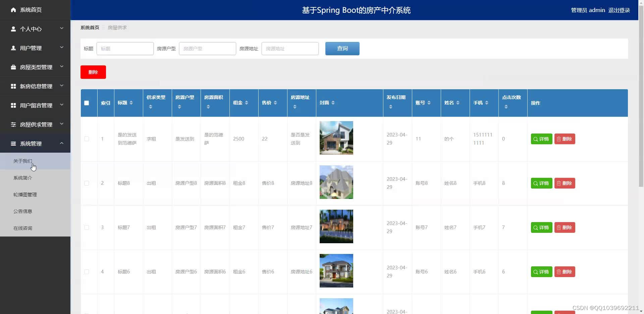Collapse the 系统管理 menu chevron
The height and width of the screenshot is (314, 644).
click(x=62, y=143)
